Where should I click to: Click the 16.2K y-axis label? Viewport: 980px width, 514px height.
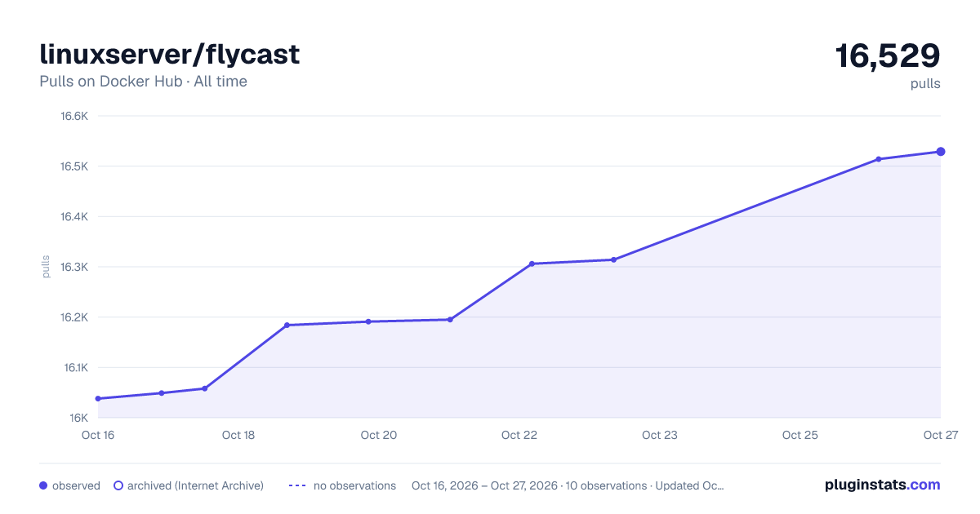coord(74,317)
